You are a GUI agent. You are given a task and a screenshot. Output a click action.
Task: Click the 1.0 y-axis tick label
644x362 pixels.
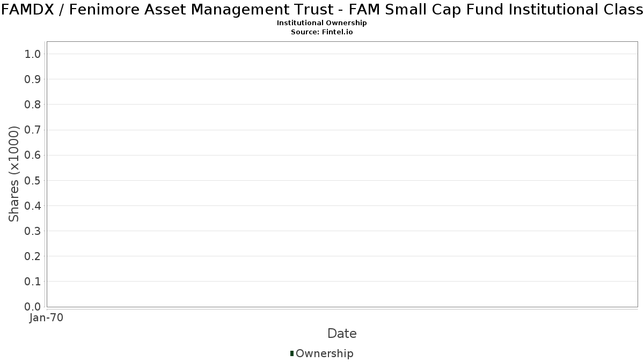33,54
